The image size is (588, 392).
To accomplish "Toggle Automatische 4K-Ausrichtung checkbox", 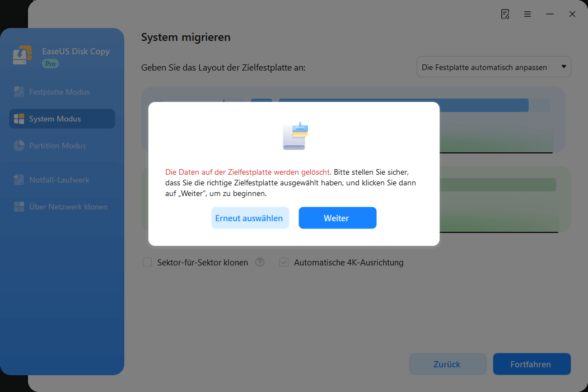I will (x=284, y=262).
